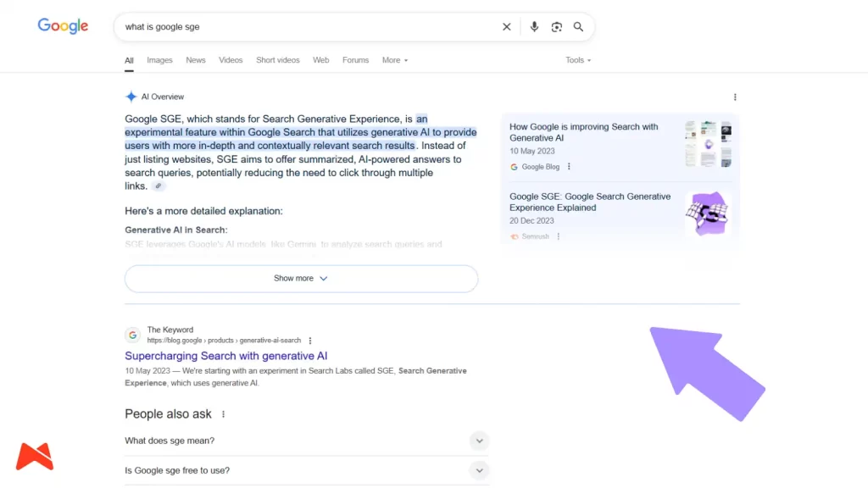Click the Semrush source label
This screenshot has height=488, width=868.
pyautogui.click(x=536, y=236)
